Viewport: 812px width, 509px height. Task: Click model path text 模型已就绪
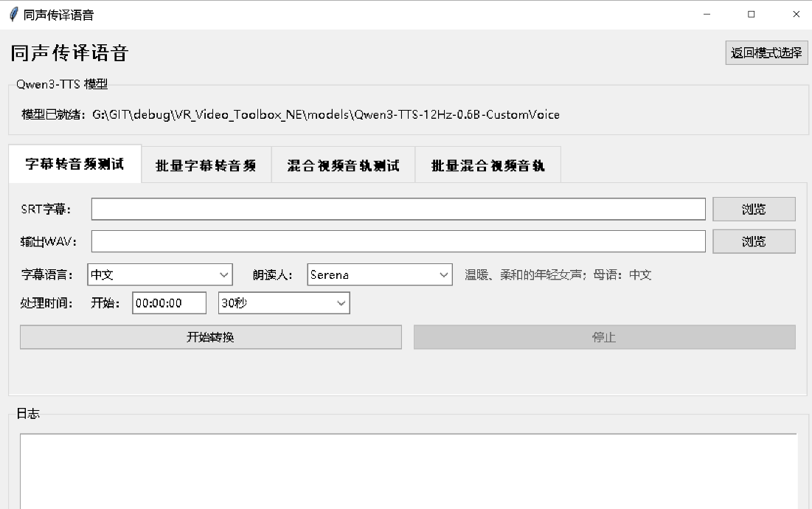click(x=291, y=114)
